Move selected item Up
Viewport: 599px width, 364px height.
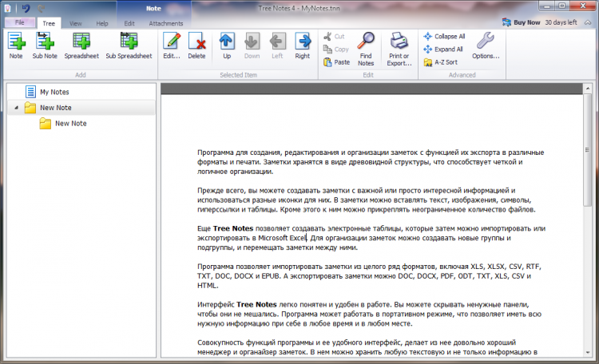pos(227,45)
